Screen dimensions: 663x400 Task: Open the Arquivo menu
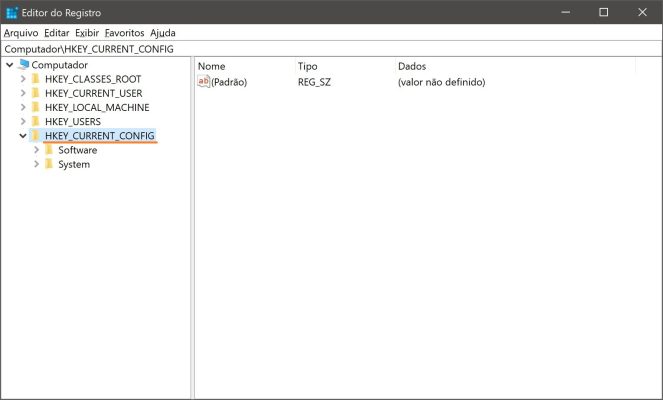click(x=20, y=32)
